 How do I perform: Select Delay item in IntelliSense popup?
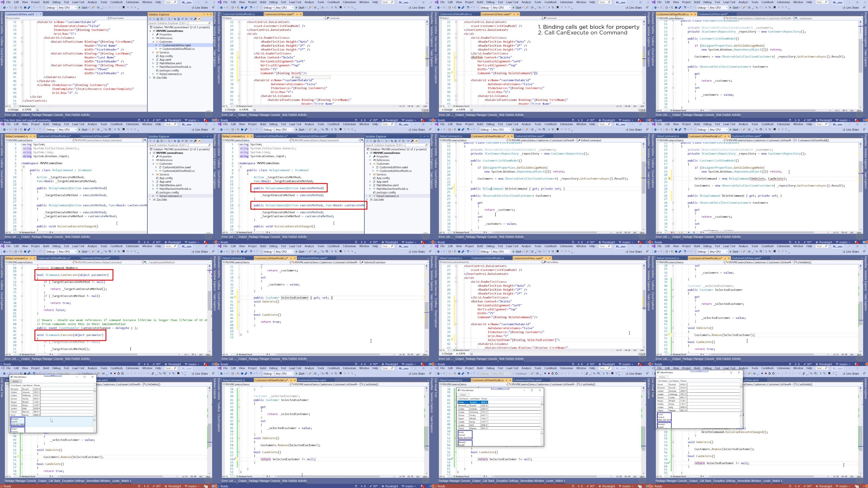(311, 78)
